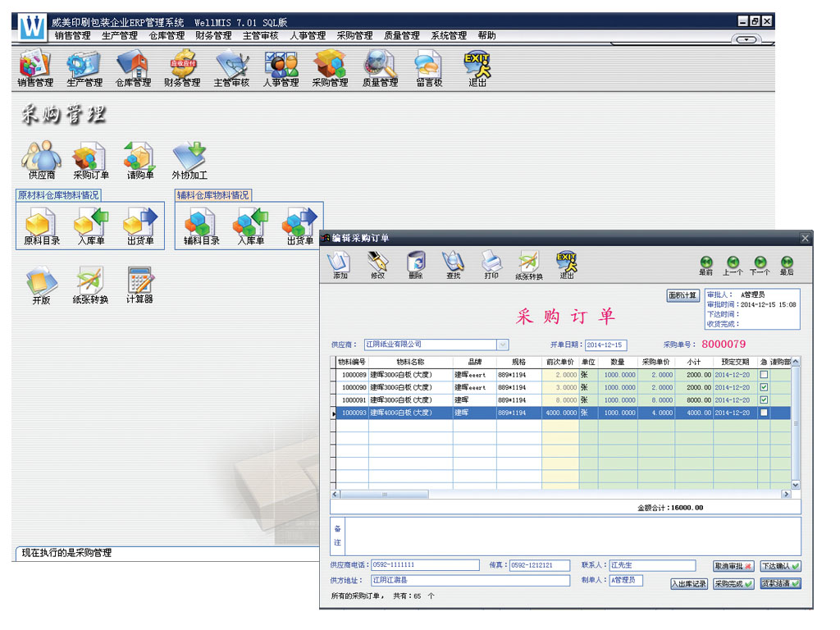Click the 物料名称 column header
840x630 pixels.
tap(410, 362)
